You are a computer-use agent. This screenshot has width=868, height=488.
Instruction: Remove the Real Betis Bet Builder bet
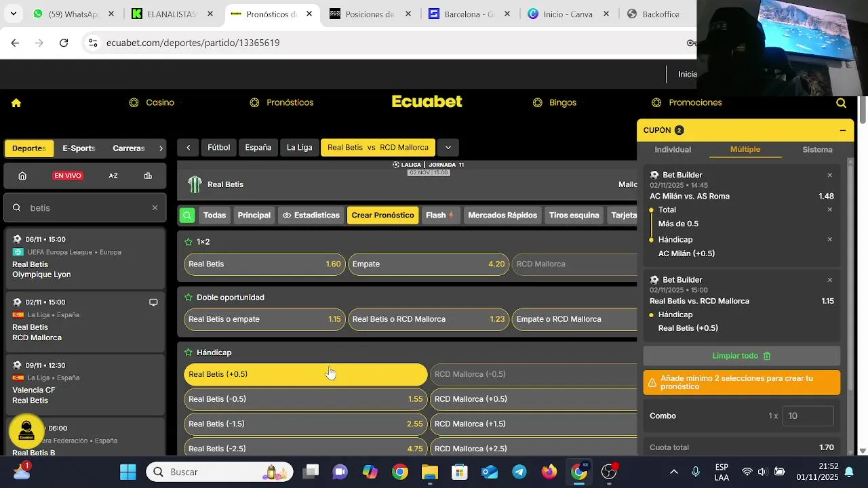click(x=829, y=280)
